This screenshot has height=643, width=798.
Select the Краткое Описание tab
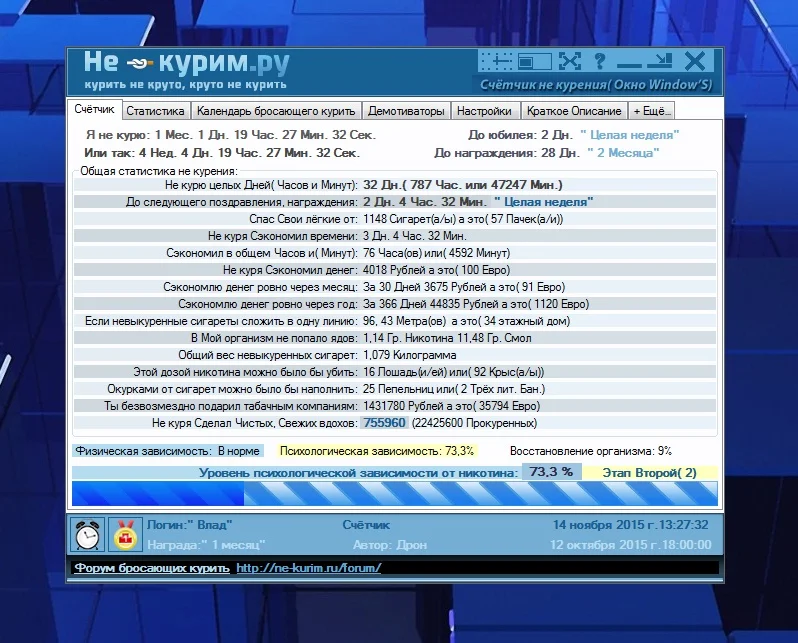point(574,112)
